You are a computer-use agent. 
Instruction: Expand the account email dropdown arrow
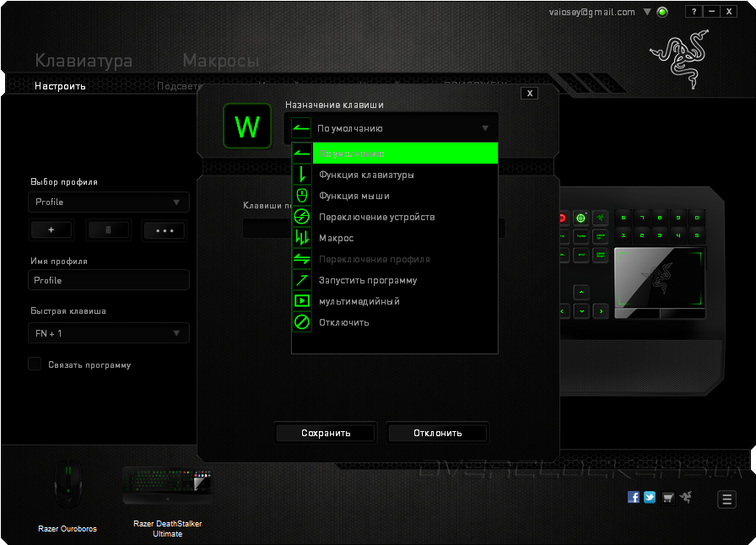click(x=647, y=12)
